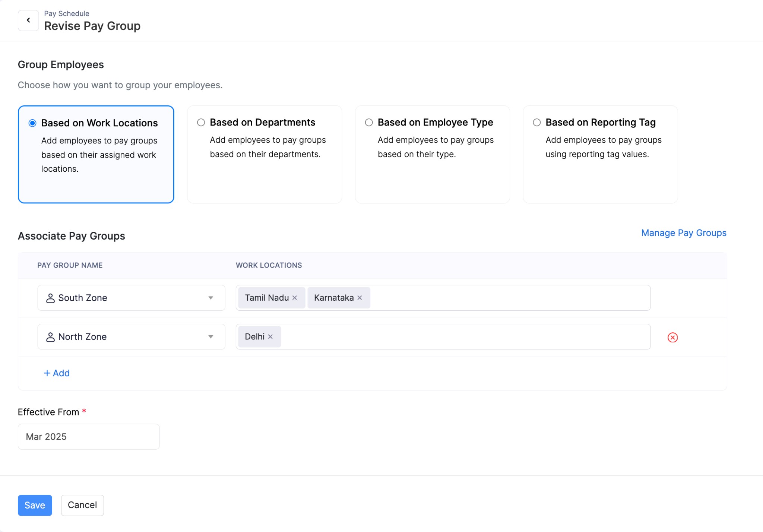Open the North Zone pay group dropdown

pos(210,336)
